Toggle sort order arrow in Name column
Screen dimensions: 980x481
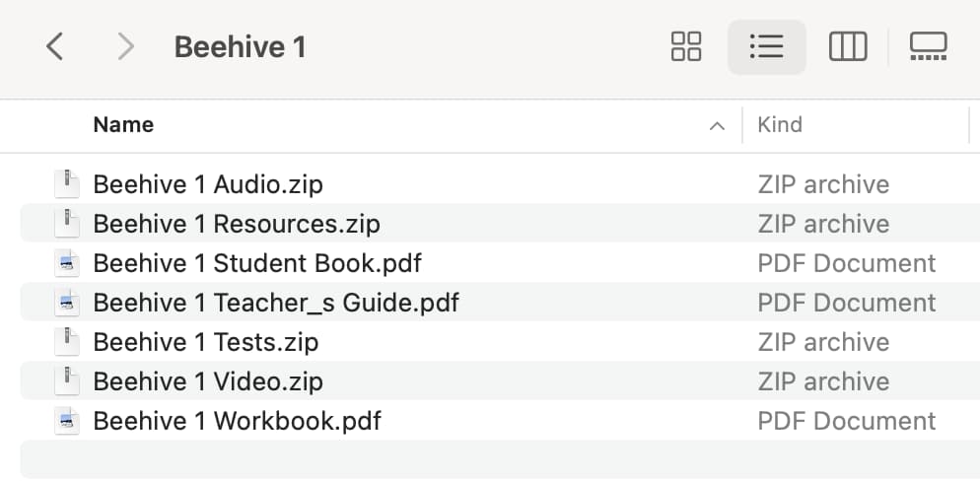tap(717, 126)
